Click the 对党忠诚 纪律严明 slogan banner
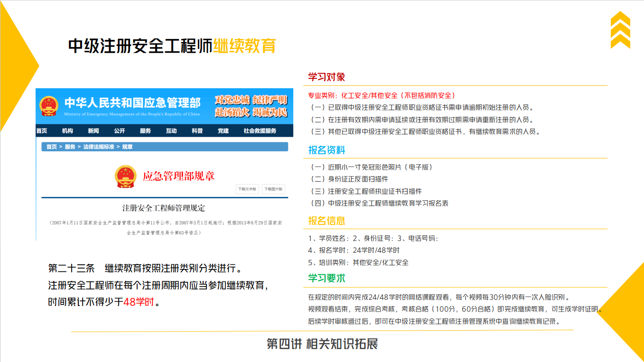 click(251, 106)
